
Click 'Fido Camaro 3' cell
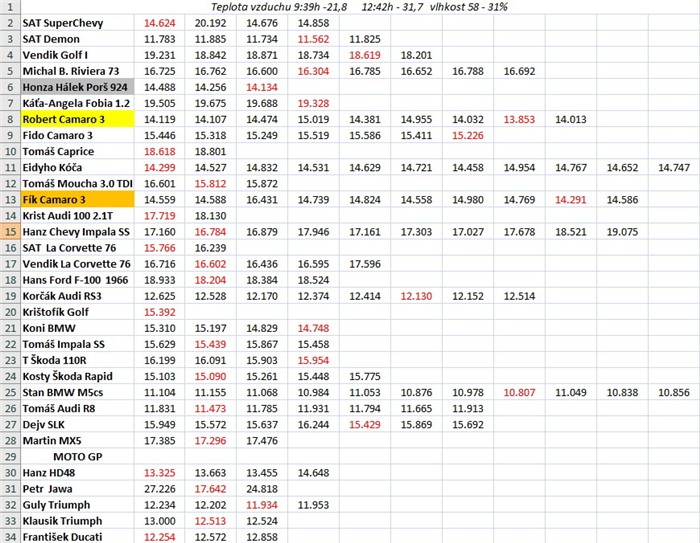tap(77, 135)
